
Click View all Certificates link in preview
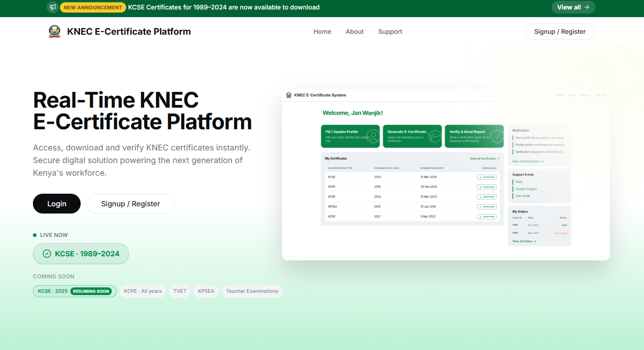[x=484, y=159]
